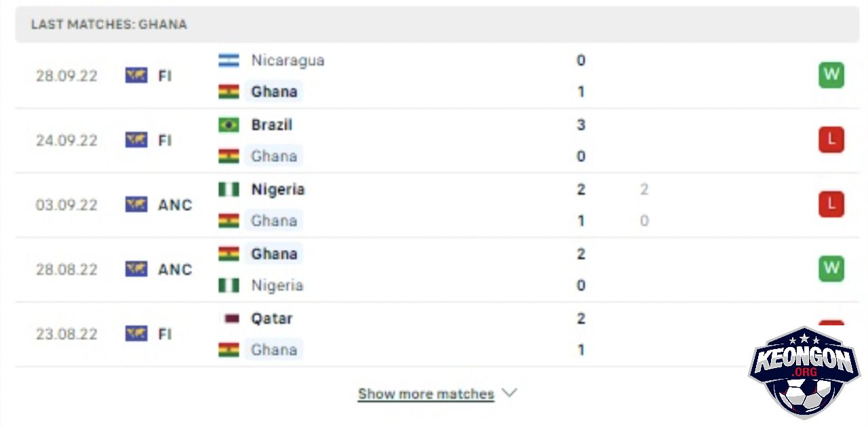Image resolution: width=868 pixels, height=427 pixels.
Task: Expand list with Show more matches chevron
Action: coord(509,393)
